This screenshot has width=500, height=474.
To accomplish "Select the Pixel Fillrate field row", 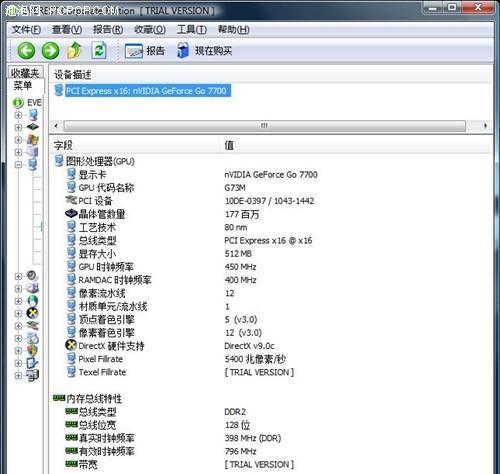I will click(x=95, y=359).
